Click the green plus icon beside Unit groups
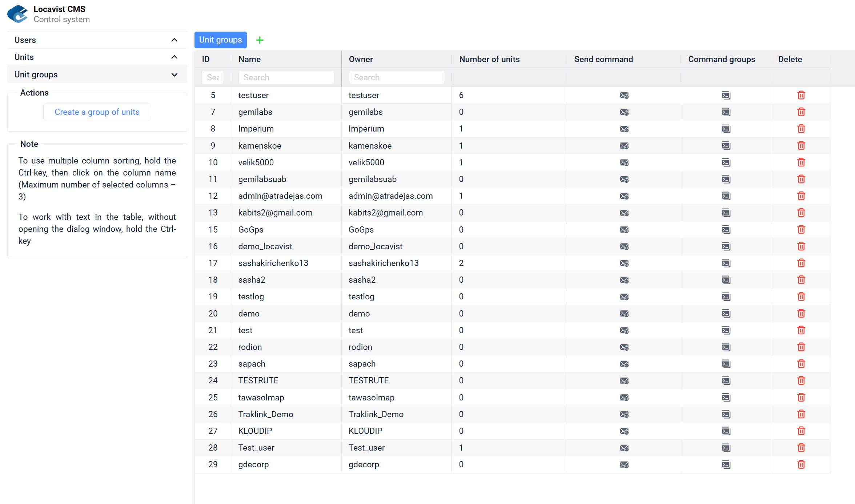The image size is (855, 504). 260,40
